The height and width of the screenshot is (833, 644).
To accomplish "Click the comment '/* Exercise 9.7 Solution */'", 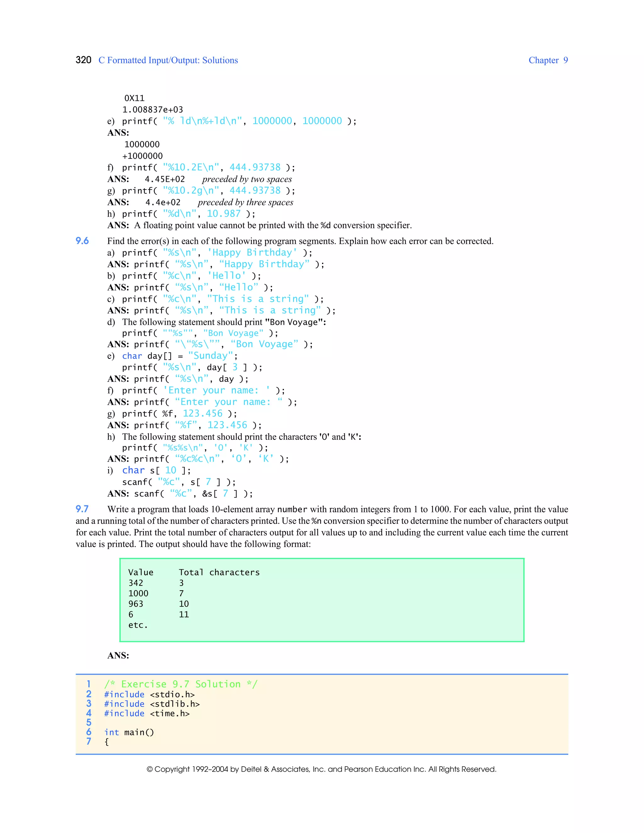I will pos(181,684).
